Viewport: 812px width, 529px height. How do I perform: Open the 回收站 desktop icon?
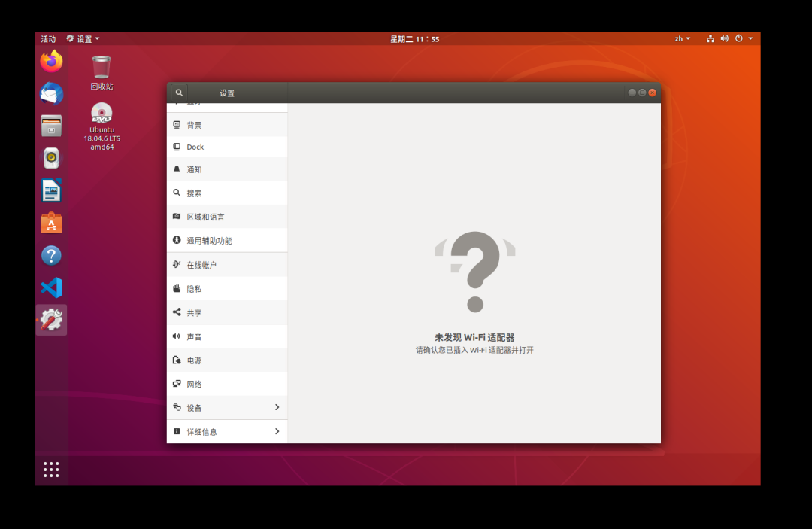101,68
